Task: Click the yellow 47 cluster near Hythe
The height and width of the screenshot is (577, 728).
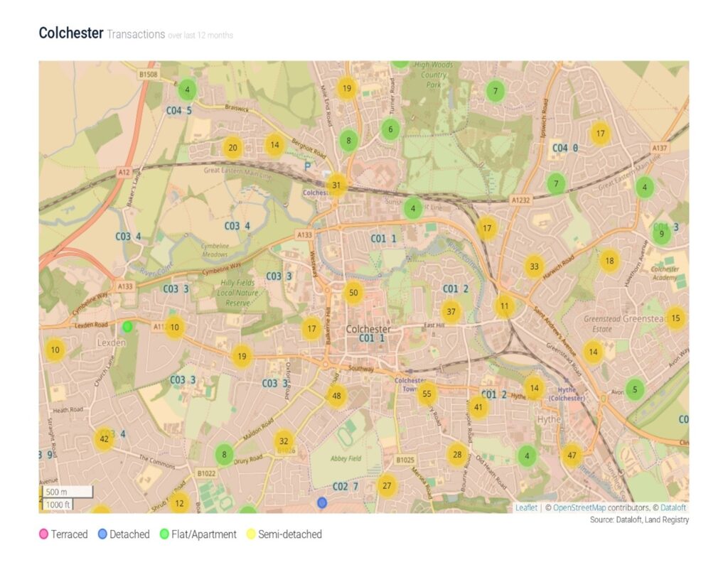Action: pyautogui.click(x=571, y=455)
